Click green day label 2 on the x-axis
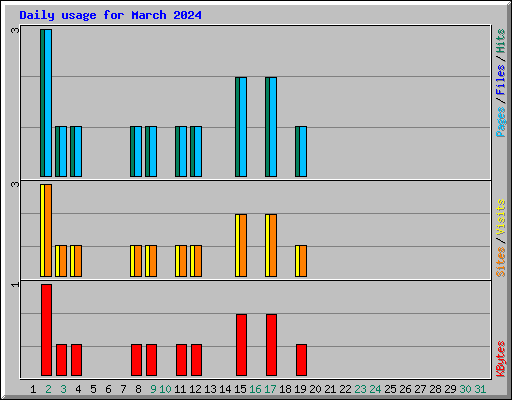Image resolution: width=512 pixels, height=400 pixels. (x=48, y=389)
